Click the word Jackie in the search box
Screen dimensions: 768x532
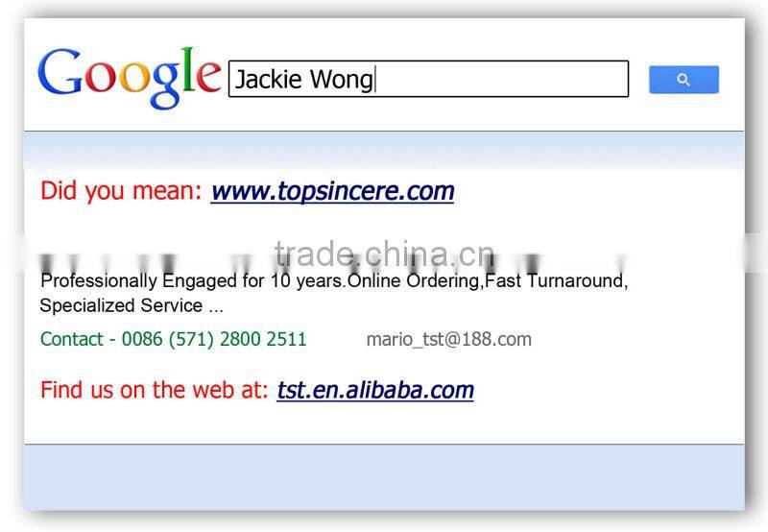tap(269, 80)
